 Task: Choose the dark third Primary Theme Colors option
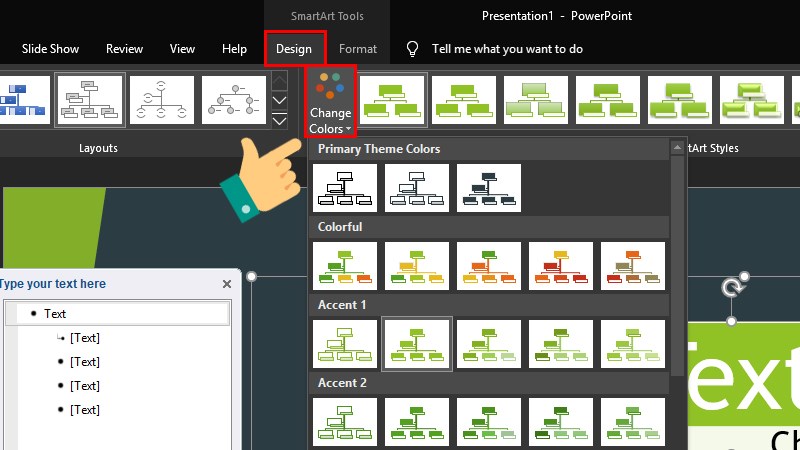pos(489,188)
